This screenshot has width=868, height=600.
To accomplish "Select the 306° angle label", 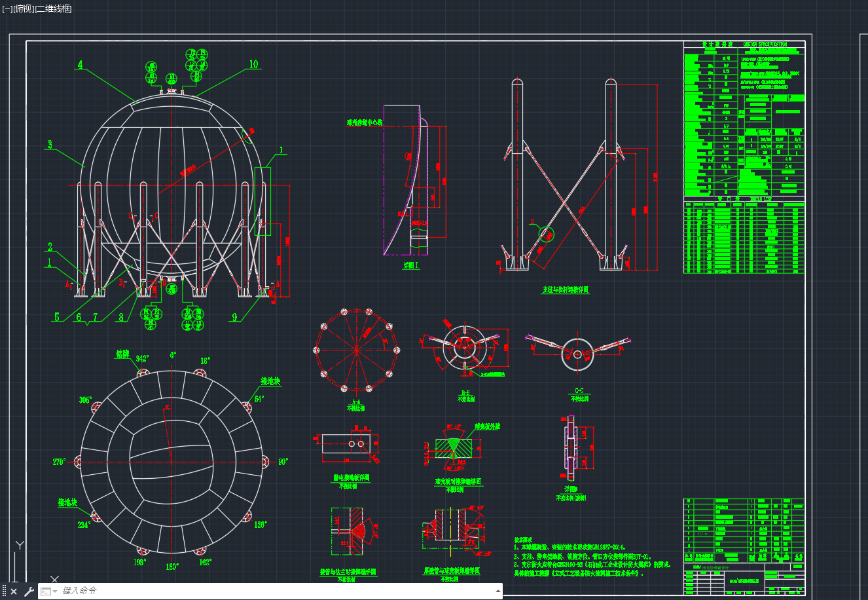I will [x=85, y=400].
